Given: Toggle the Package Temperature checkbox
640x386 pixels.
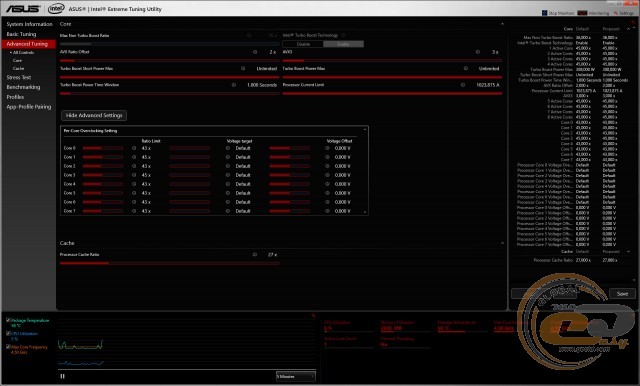Looking at the screenshot, I should 8,320.
